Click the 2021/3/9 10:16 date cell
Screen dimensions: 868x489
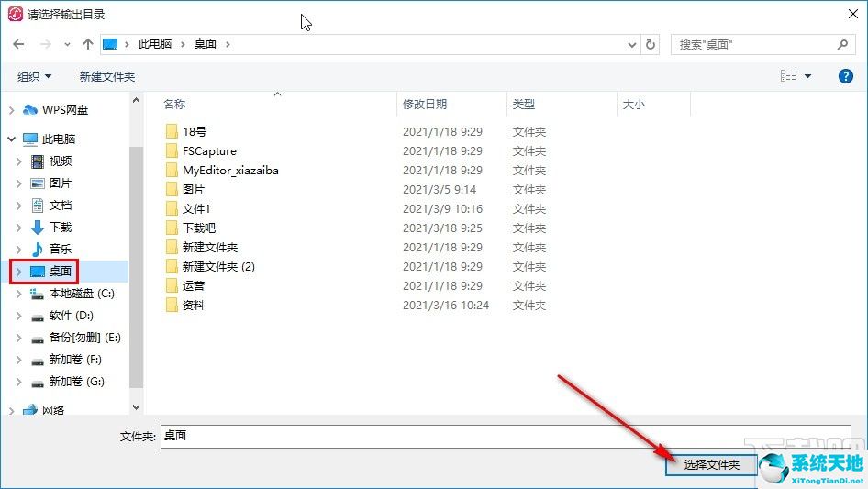[x=442, y=209]
